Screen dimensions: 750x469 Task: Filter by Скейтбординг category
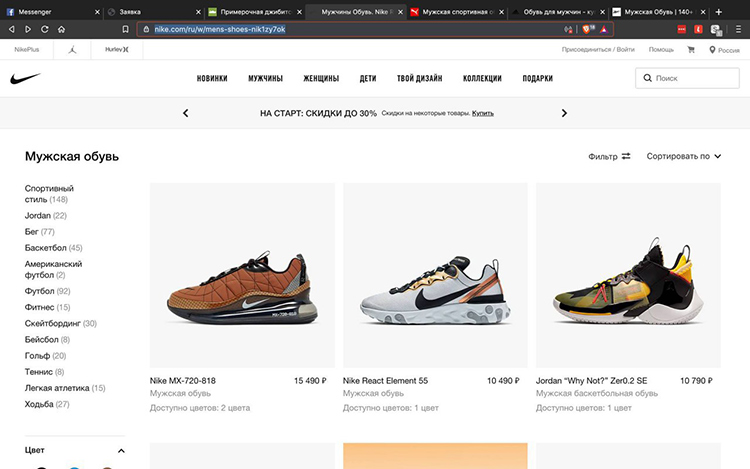(x=60, y=324)
